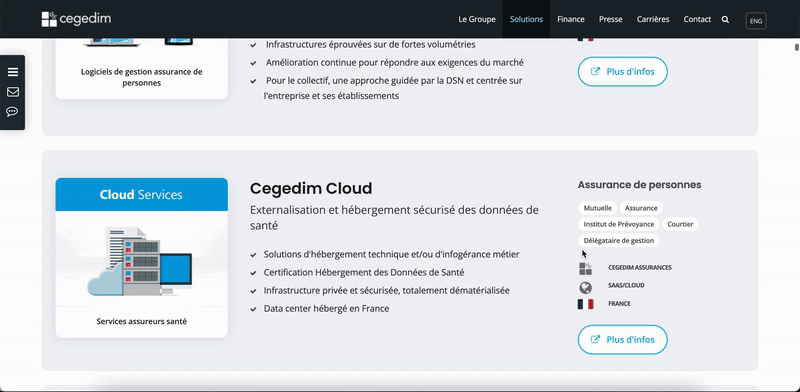Select the Courtier tag

(680, 224)
